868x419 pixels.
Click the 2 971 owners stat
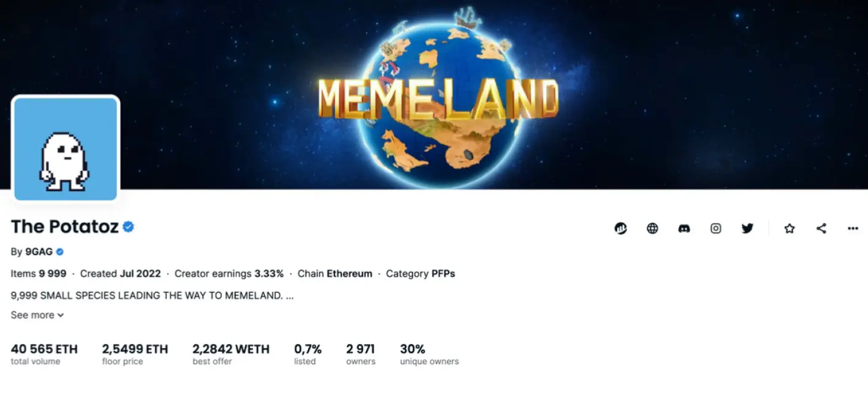click(x=360, y=354)
